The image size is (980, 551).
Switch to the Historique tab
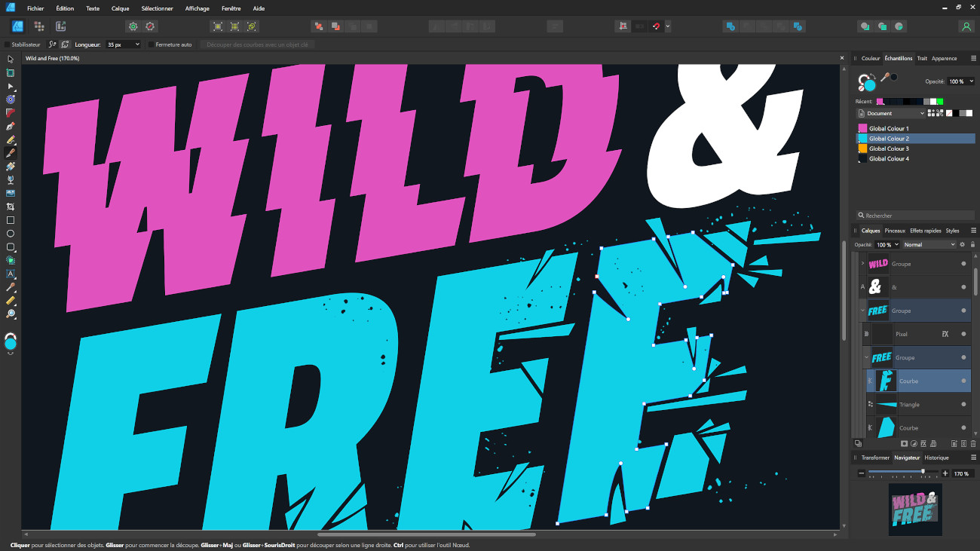pos(936,458)
